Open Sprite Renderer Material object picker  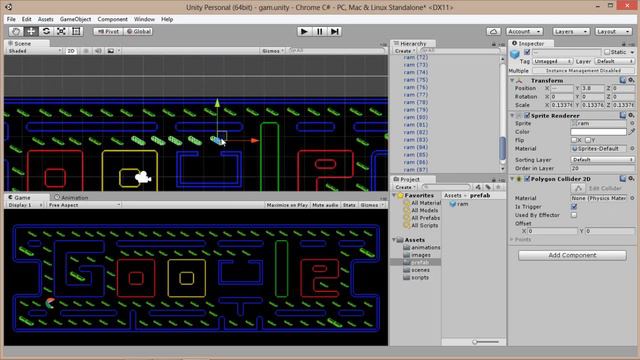pyautogui.click(x=632, y=149)
